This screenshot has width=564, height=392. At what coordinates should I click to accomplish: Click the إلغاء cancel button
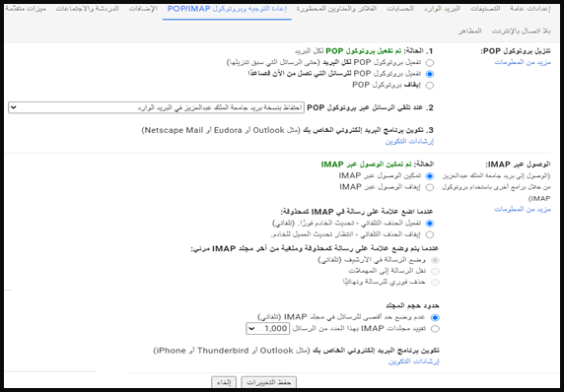tap(224, 383)
